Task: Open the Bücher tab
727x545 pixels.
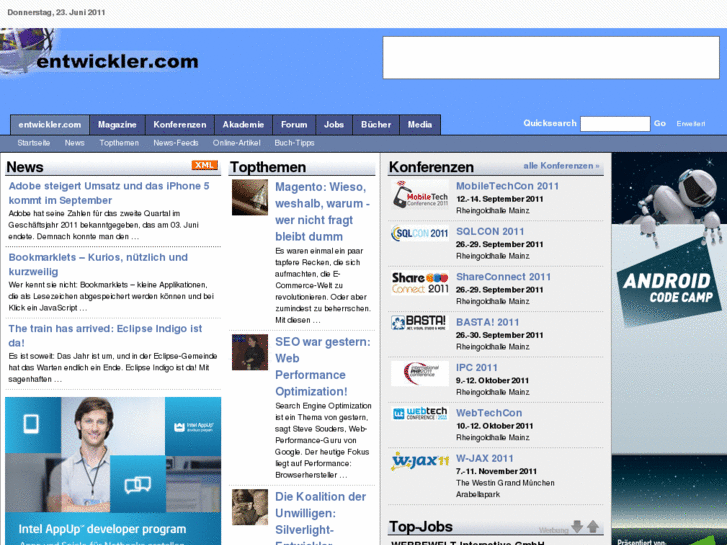Action: 376,125
